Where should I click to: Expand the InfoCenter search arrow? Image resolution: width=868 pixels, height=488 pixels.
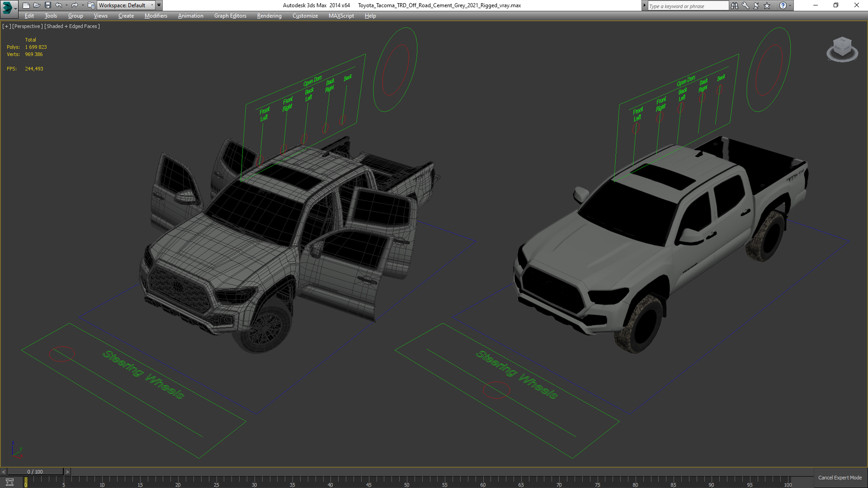[x=645, y=5]
